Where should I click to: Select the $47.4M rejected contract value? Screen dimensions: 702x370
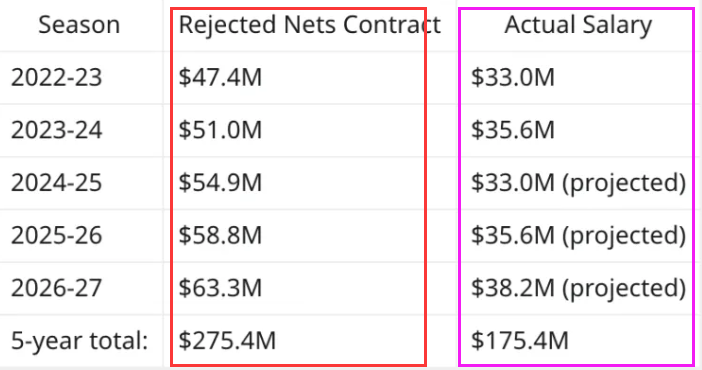[x=220, y=77]
